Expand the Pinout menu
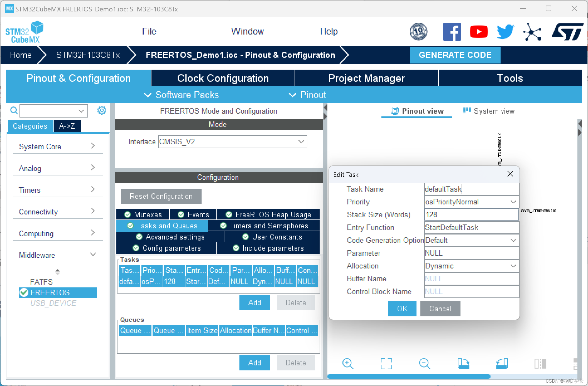The image size is (588, 386). click(307, 95)
